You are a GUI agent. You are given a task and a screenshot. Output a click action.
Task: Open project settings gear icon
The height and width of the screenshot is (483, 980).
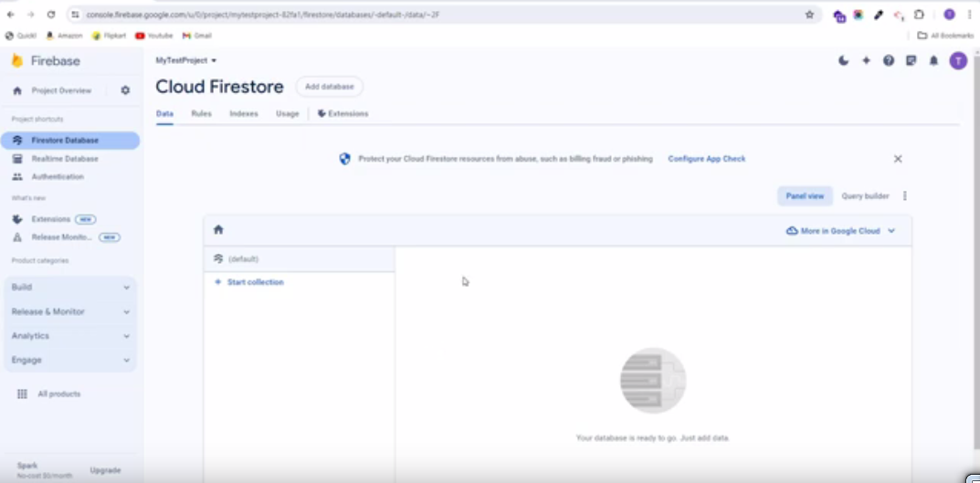coord(125,90)
